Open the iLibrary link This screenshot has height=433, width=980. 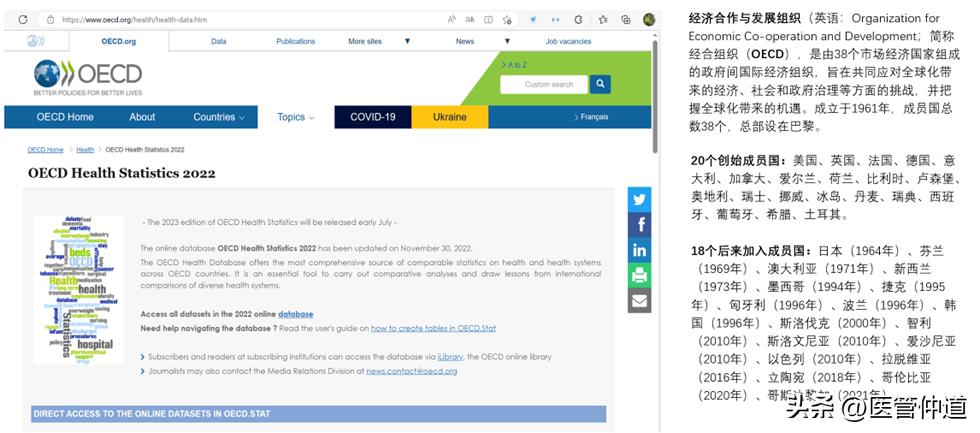pos(450,357)
